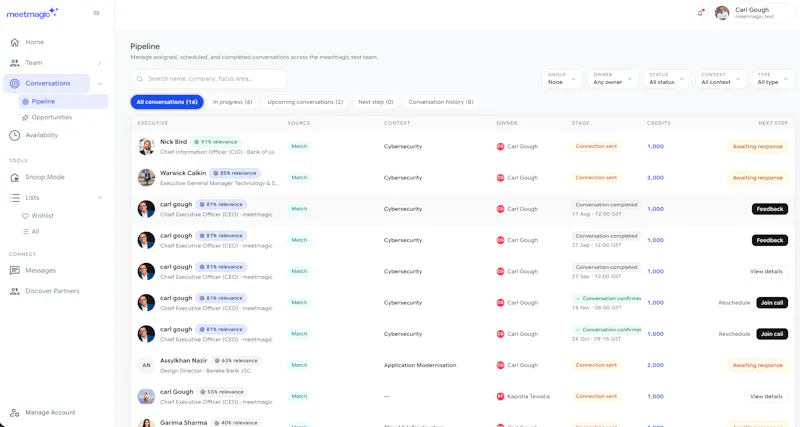Image resolution: width=800 pixels, height=427 pixels.
Task: Click the Conversations target icon
Action: click(15, 83)
